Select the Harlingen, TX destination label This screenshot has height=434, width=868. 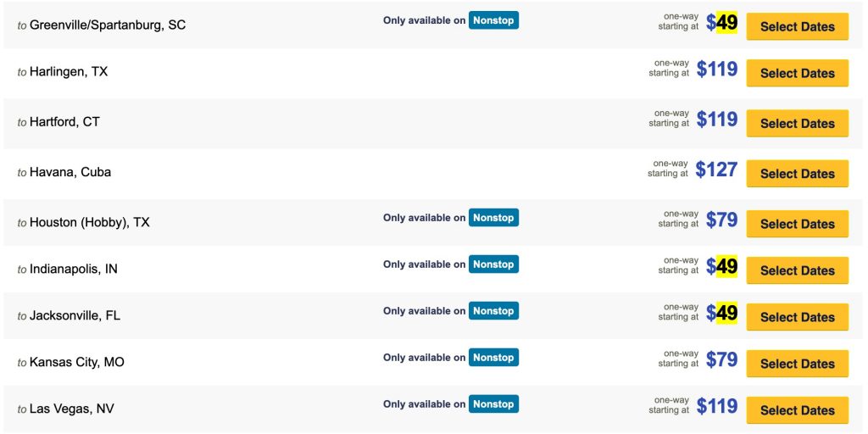coord(69,72)
